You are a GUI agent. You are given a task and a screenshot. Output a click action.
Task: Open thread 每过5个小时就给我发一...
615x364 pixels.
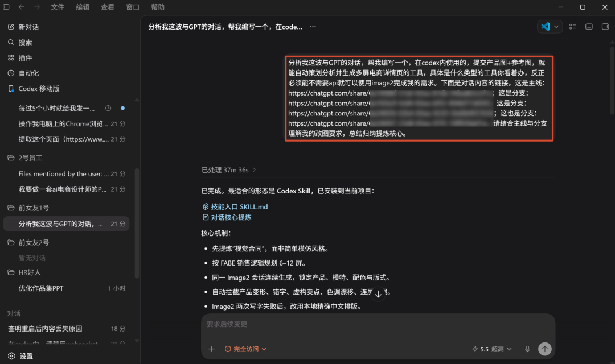[x=67, y=108]
